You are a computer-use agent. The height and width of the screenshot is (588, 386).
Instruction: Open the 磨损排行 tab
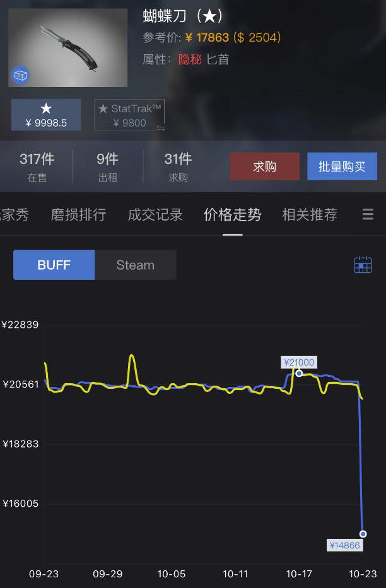click(78, 214)
